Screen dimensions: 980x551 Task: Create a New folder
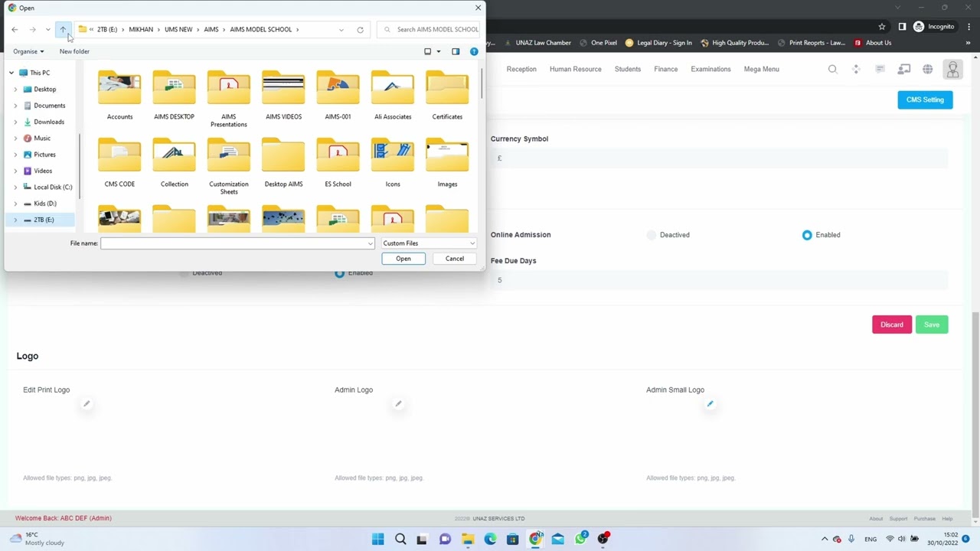(x=74, y=51)
